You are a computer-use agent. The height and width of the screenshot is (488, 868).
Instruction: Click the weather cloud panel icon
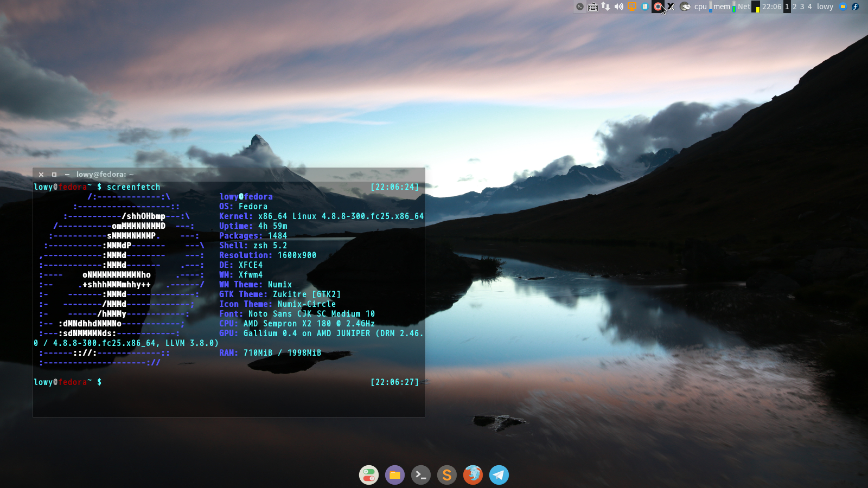(685, 7)
